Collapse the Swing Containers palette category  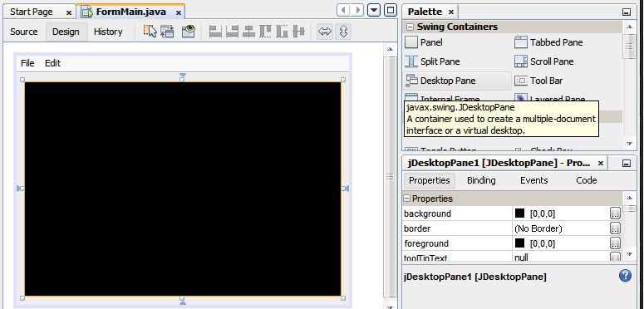click(x=410, y=27)
